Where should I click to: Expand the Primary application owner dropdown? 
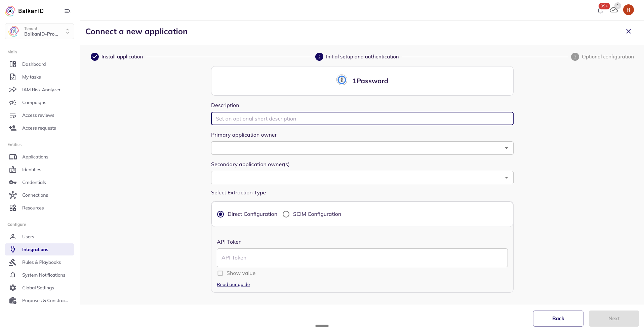(x=506, y=148)
